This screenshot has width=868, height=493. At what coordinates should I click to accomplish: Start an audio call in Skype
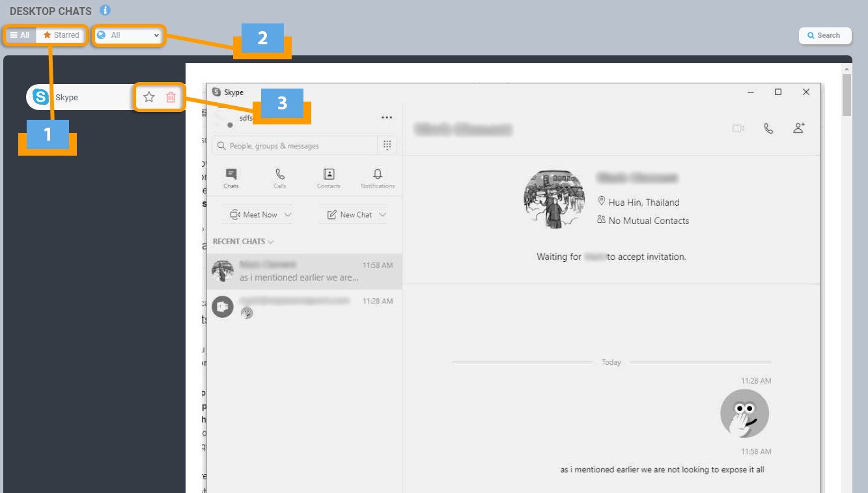[768, 128]
